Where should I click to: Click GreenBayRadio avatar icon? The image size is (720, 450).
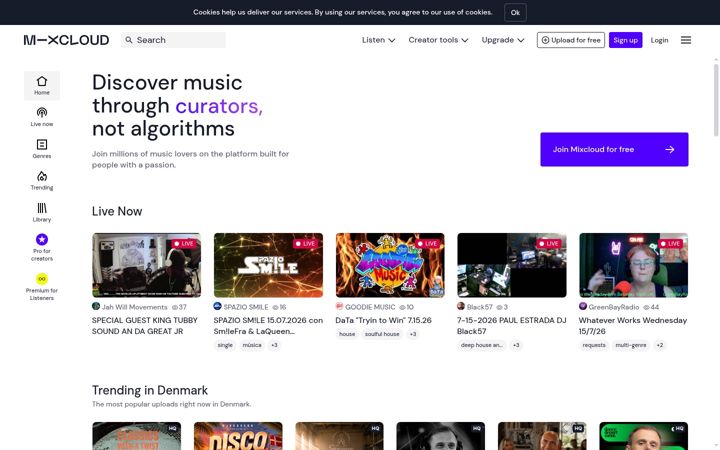pyautogui.click(x=583, y=306)
